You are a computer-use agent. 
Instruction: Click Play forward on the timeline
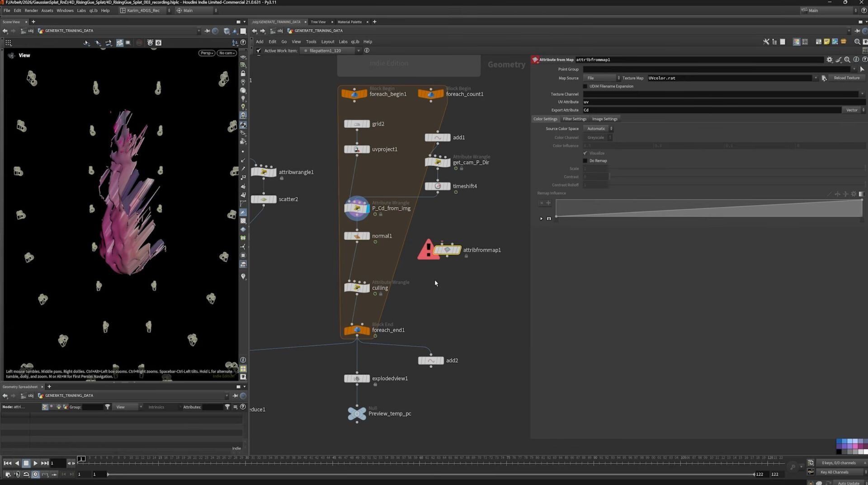coord(35,463)
